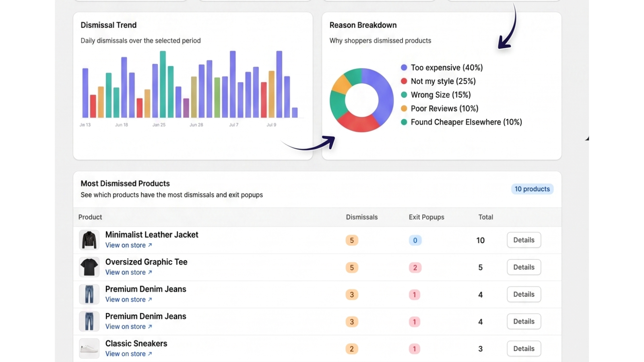Open Details for Classic Sneakers
This screenshot has height=362, width=644.
click(x=524, y=348)
